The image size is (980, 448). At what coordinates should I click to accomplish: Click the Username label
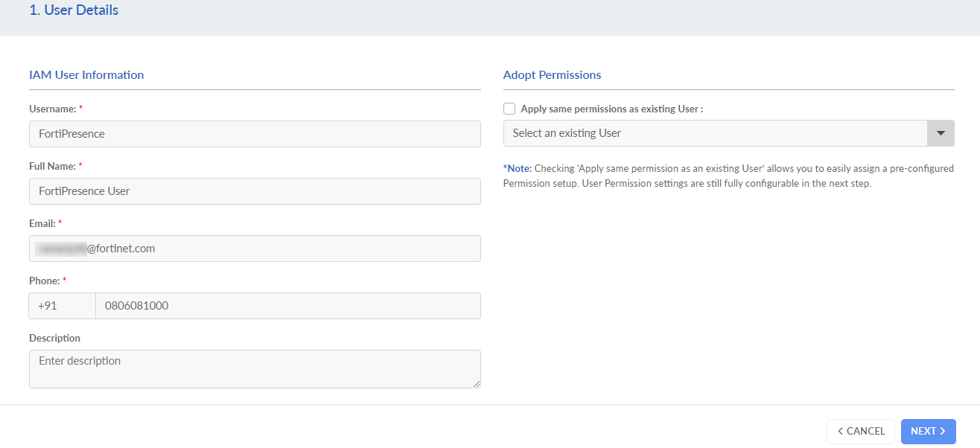pos(53,109)
